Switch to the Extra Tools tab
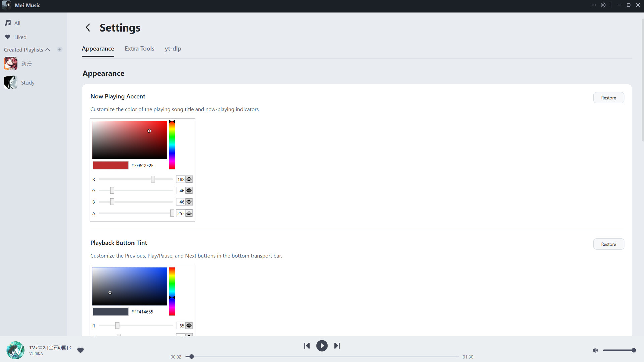644x362 pixels. (140, 49)
